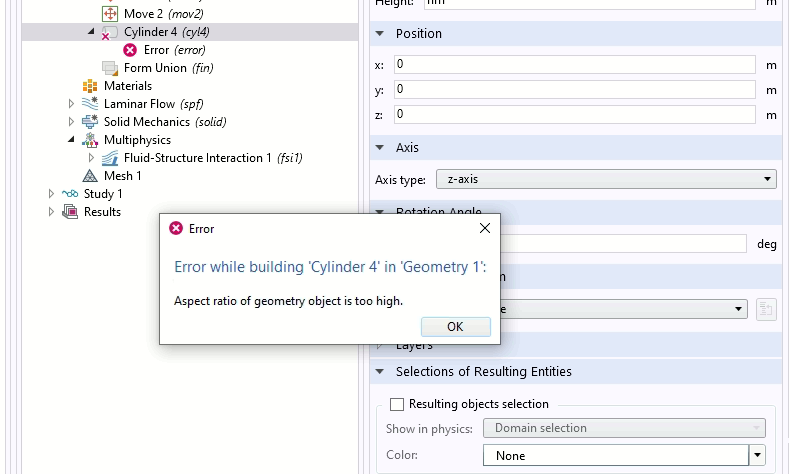Select the Solid Mechanics icon
Image resolution: width=789 pixels, height=474 pixels.
(x=90, y=122)
